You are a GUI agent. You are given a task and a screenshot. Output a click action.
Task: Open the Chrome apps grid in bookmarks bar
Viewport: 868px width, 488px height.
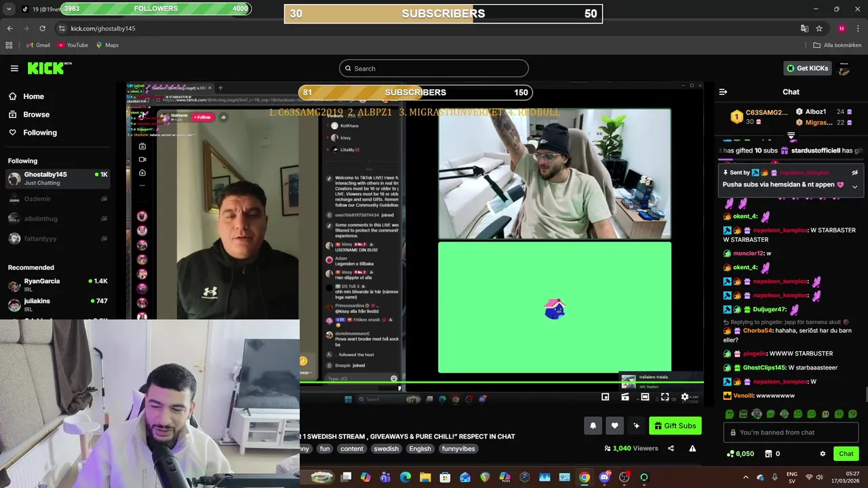pos(9,45)
